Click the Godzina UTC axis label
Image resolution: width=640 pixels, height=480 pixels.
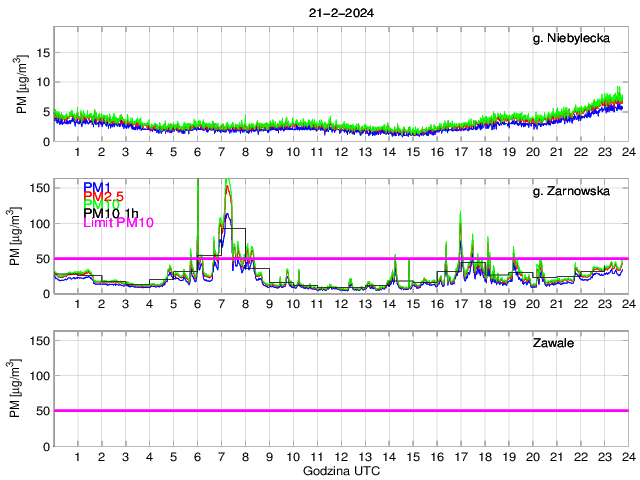pyautogui.click(x=341, y=471)
